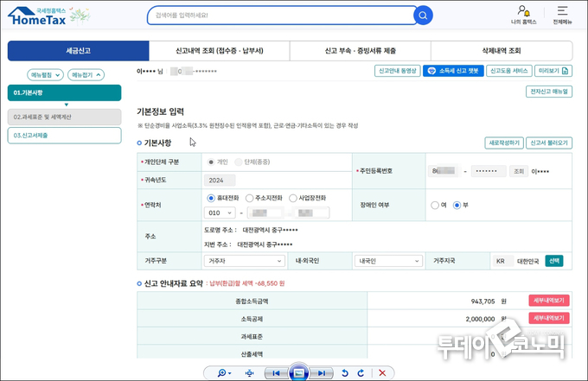This screenshot has height=381, width=588.
Task: Select the 사업장전화 radio option
Action: pyautogui.click(x=292, y=198)
